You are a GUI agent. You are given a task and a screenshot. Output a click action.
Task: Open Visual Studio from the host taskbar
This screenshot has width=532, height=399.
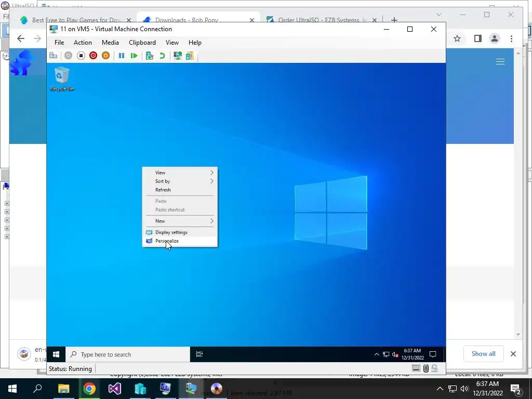click(115, 389)
